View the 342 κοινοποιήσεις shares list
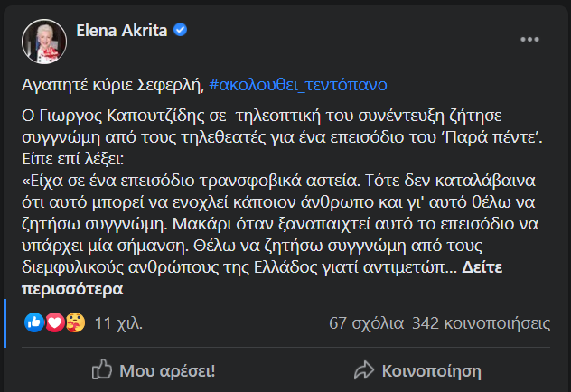This screenshot has width=571, height=392. pyautogui.click(x=479, y=322)
